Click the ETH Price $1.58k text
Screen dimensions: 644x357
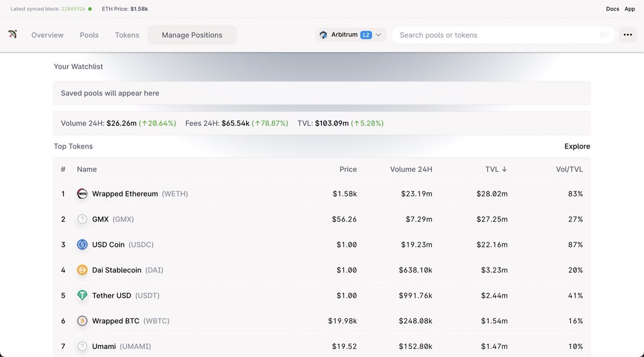tap(125, 9)
